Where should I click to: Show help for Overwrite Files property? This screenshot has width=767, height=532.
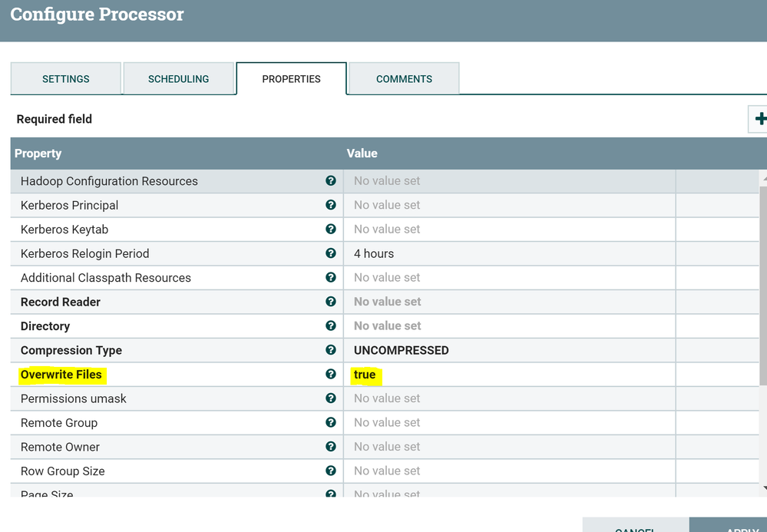[331, 374]
